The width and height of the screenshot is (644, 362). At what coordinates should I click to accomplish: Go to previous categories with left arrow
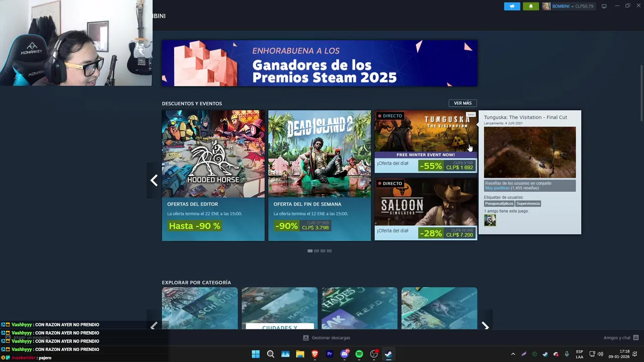pos(154,326)
